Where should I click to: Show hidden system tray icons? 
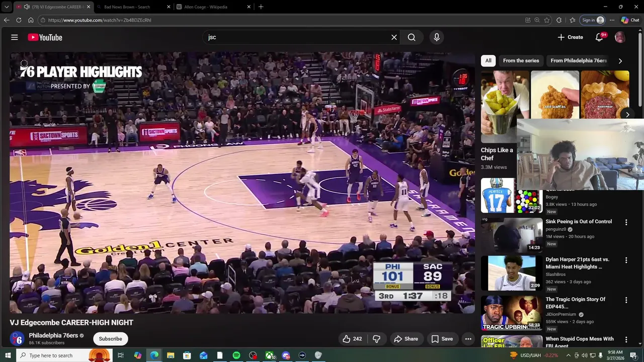569,355
